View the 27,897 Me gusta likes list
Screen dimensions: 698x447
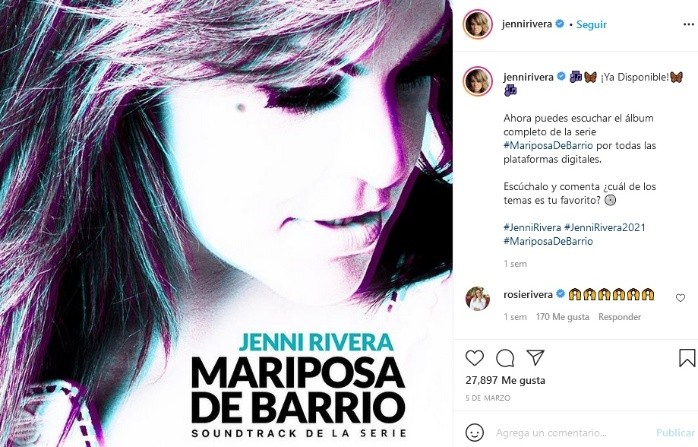tap(505, 381)
